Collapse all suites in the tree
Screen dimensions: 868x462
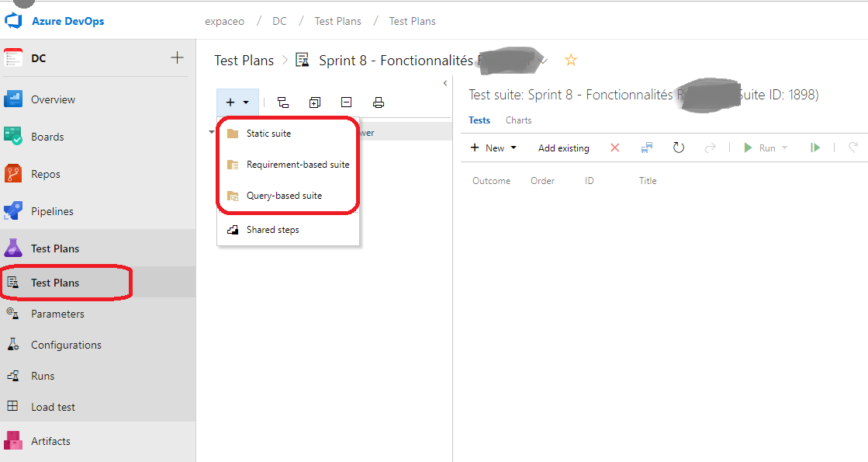click(x=347, y=102)
